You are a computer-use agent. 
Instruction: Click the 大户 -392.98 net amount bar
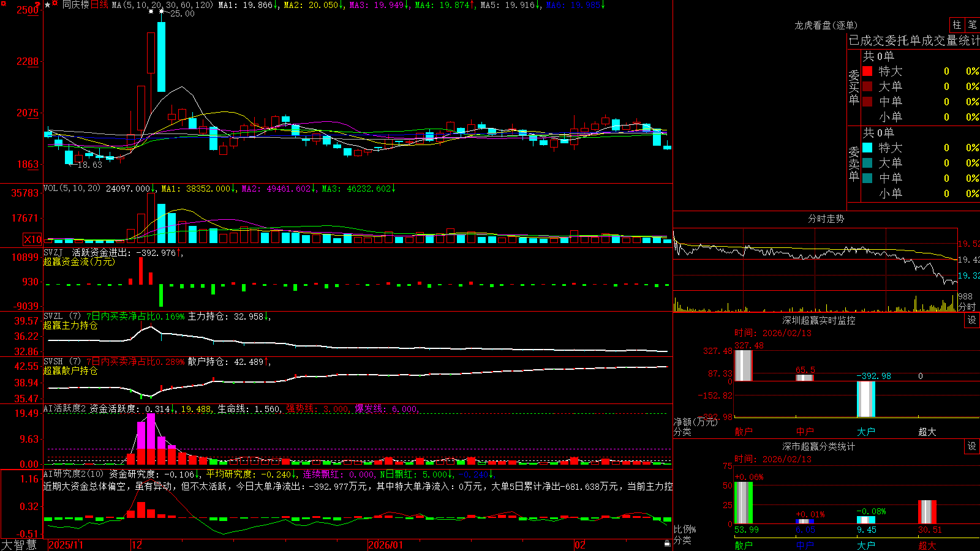[866, 399]
